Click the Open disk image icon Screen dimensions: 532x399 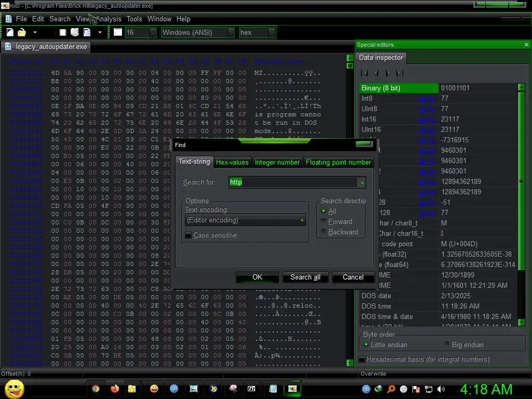pos(87,32)
